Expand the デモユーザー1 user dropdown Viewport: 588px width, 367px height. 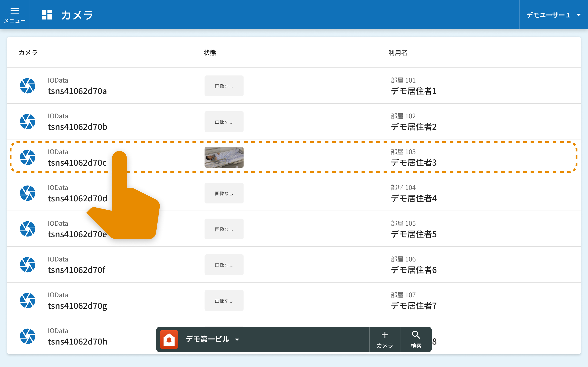click(553, 15)
